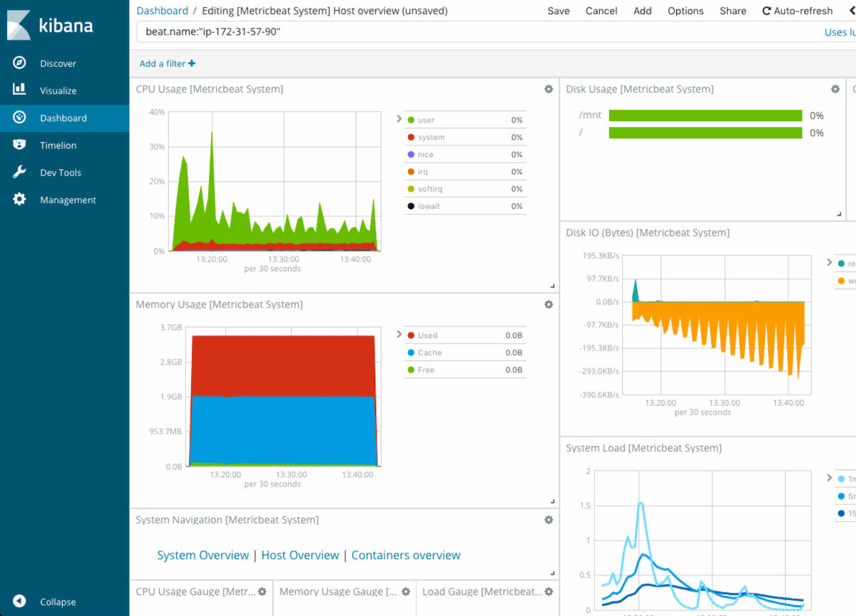
Task: Collapse the CPU Usage legend chevron
Action: tap(399, 120)
